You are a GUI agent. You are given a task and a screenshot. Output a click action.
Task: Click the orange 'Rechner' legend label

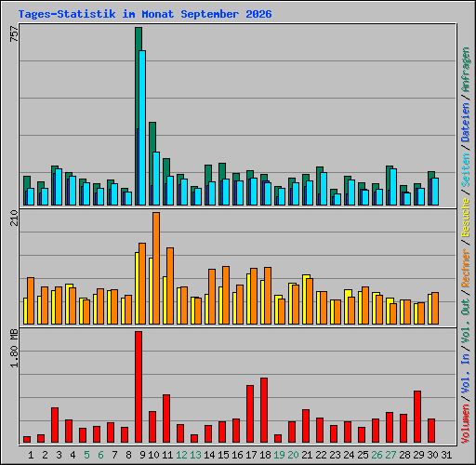pos(466,268)
